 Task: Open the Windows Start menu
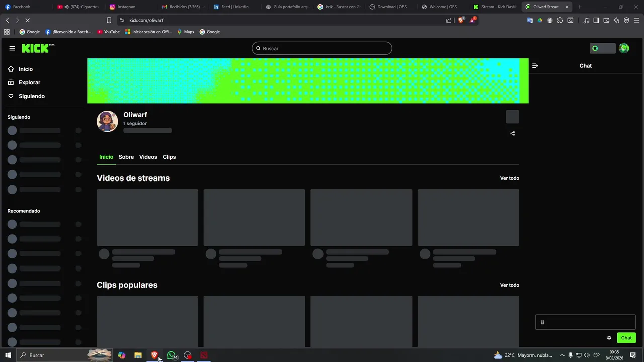[x=8, y=355]
